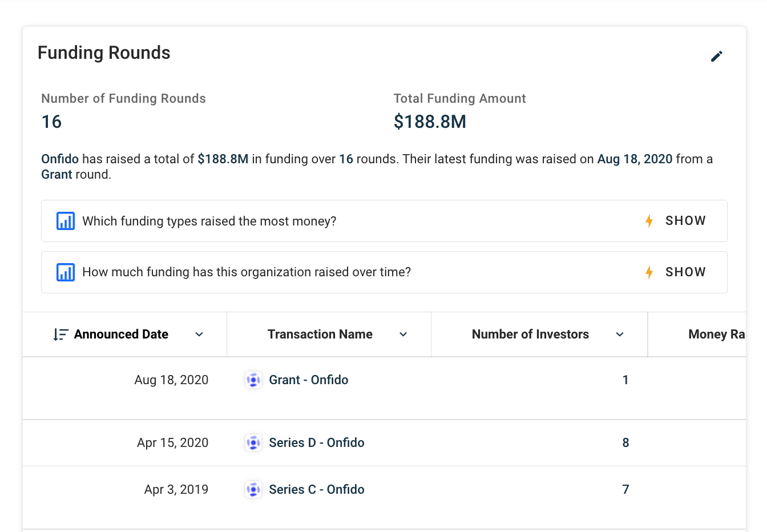The image size is (767, 532).
Task: Click the Announced Date column header
Action: (x=121, y=334)
